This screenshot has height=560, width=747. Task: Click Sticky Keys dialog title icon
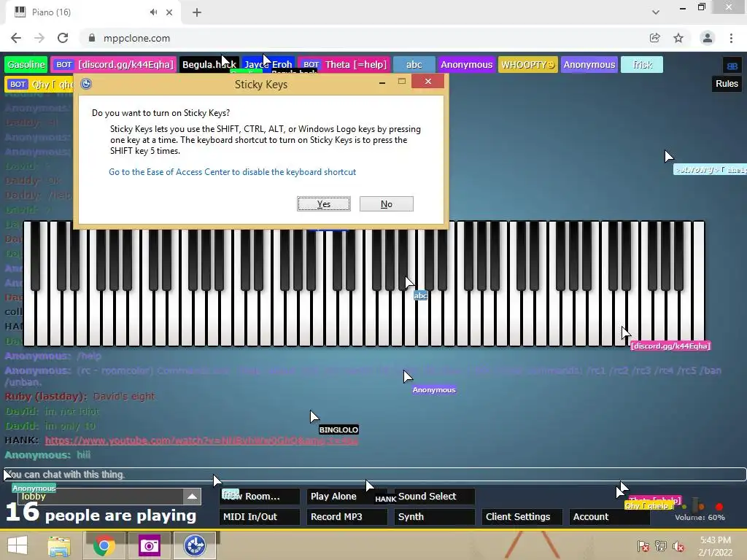pos(86,84)
